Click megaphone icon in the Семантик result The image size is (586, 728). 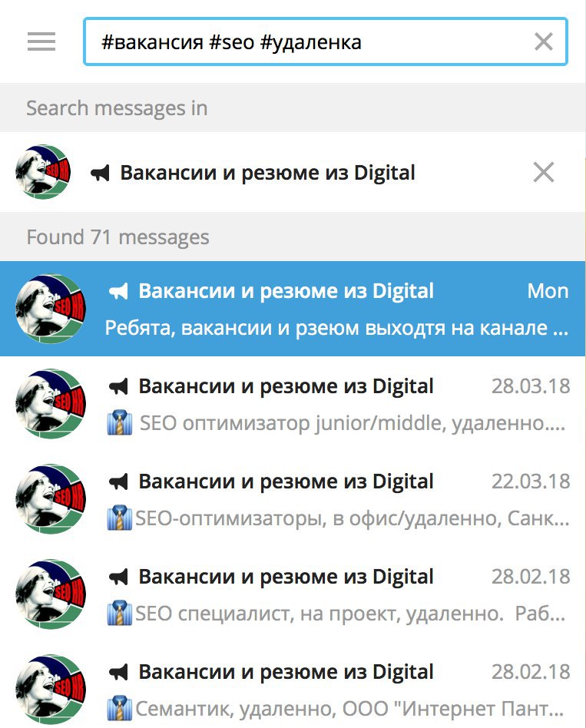(118, 672)
